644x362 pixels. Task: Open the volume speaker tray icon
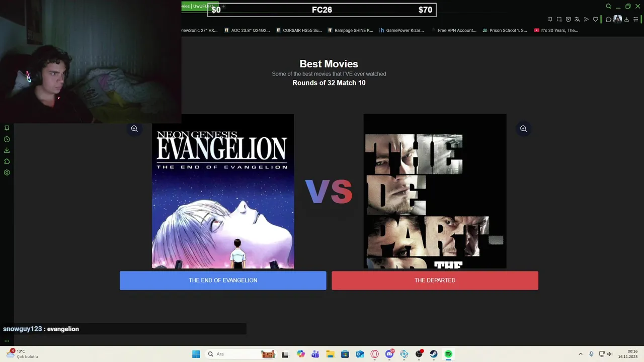click(x=609, y=354)
